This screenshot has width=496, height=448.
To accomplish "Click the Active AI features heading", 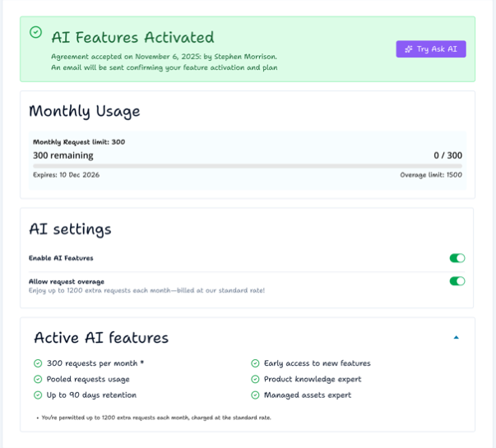I will click(101, 338).
